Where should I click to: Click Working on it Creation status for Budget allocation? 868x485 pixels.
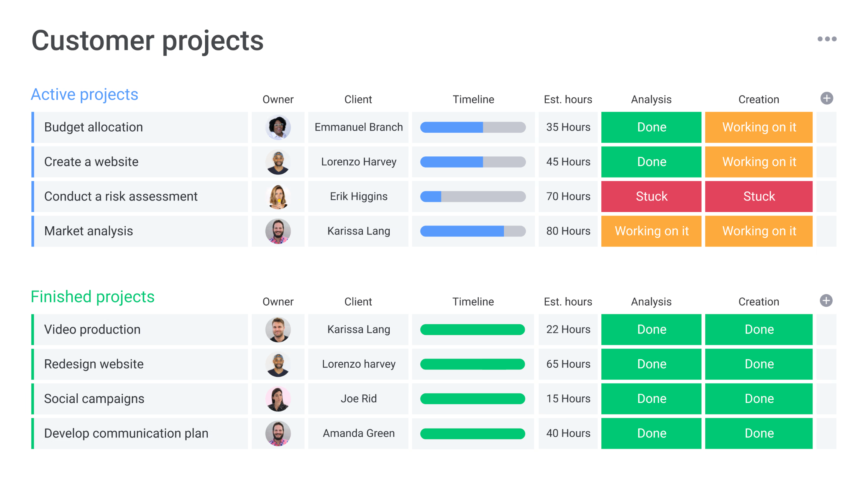[759, 127]
